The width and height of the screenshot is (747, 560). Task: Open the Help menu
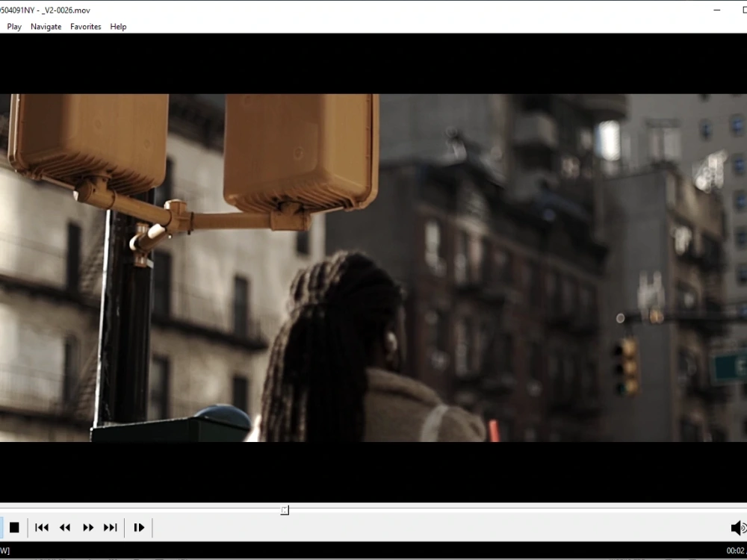118,27
